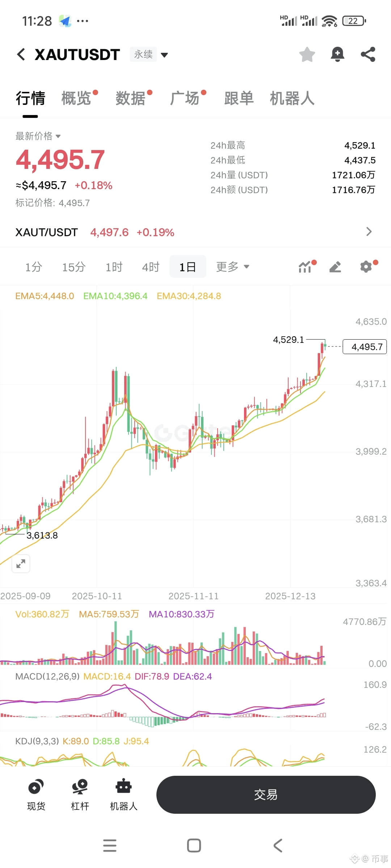391x868 pixels.
Task: Tap the EMA30:4,284.8 indicator label
Action: pos(189,296)
